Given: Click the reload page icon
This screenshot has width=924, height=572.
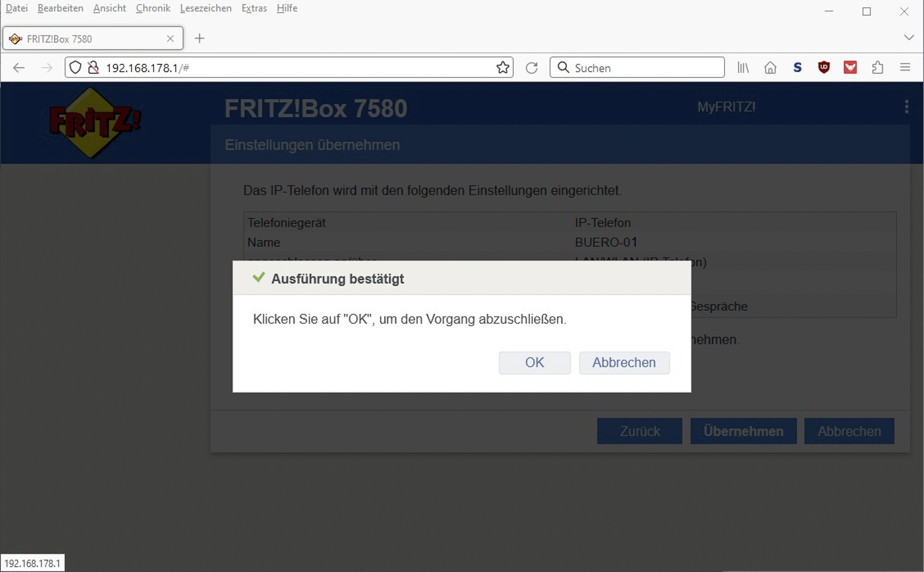Looking at the screenshot, I should tap(531, 68).
